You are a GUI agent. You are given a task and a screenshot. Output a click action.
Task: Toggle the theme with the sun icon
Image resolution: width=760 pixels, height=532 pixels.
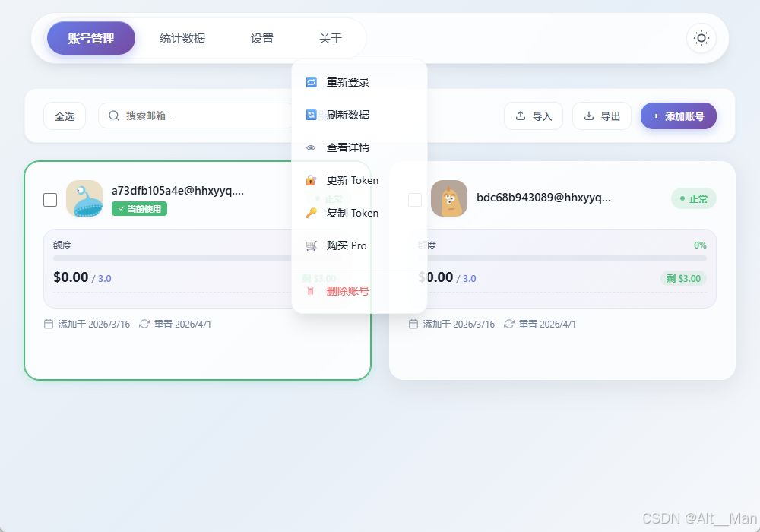pos(700,37)
